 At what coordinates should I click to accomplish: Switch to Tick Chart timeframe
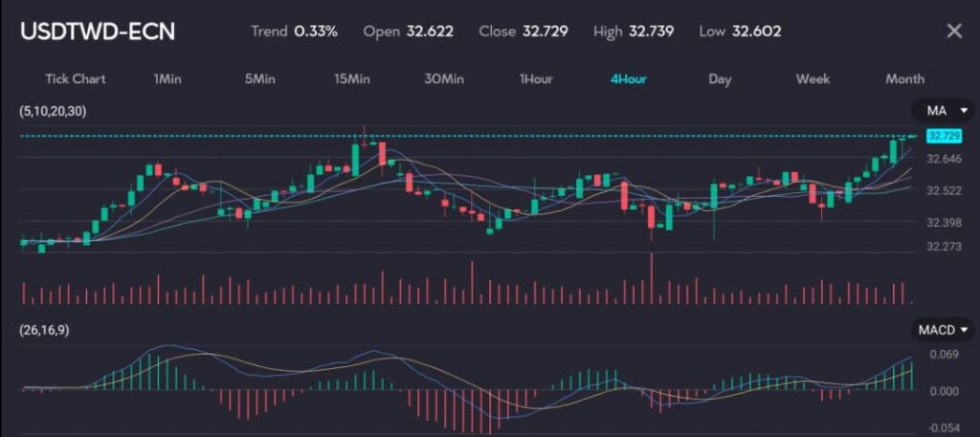75,78
